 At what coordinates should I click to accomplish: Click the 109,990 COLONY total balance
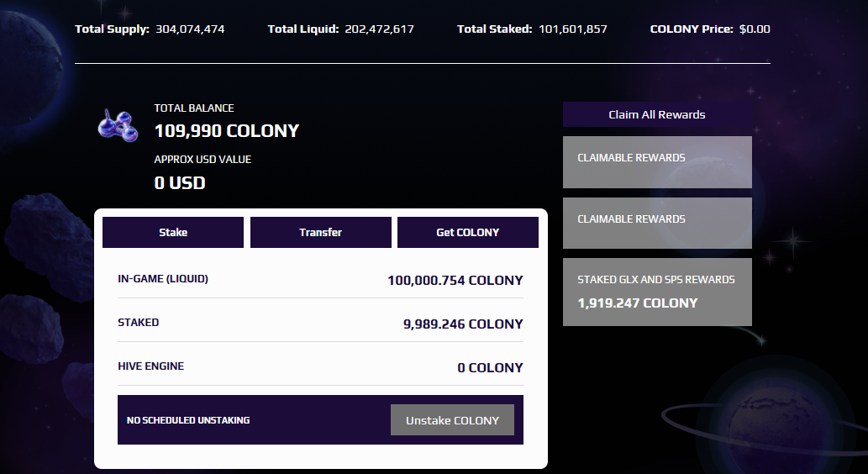tap(227, 130)
